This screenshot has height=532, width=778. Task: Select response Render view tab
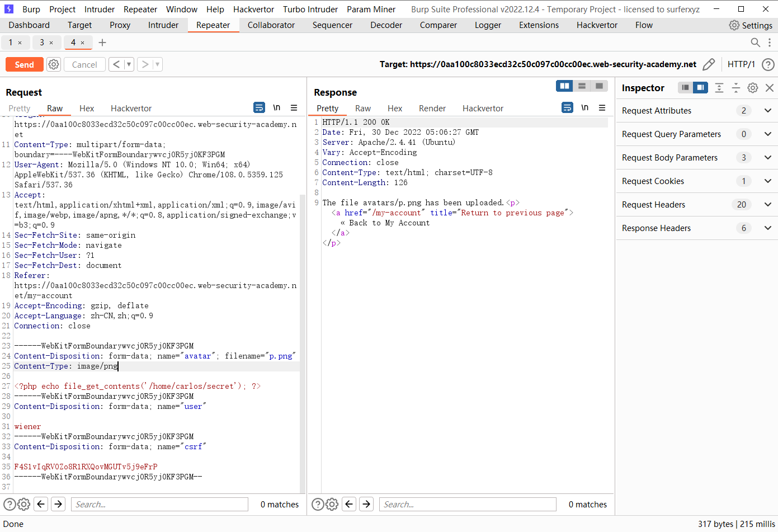pyautogui.click(x=432, y=108)
